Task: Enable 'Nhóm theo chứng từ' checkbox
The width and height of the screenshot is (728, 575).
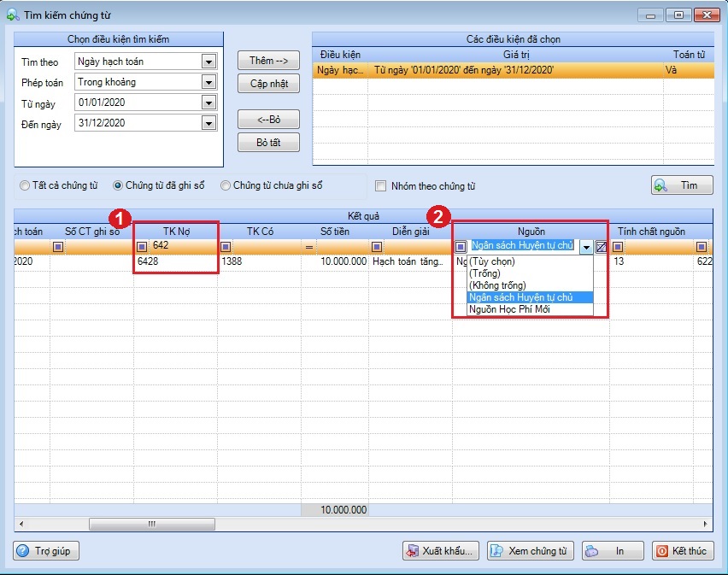Action: (x=381, y=186)
